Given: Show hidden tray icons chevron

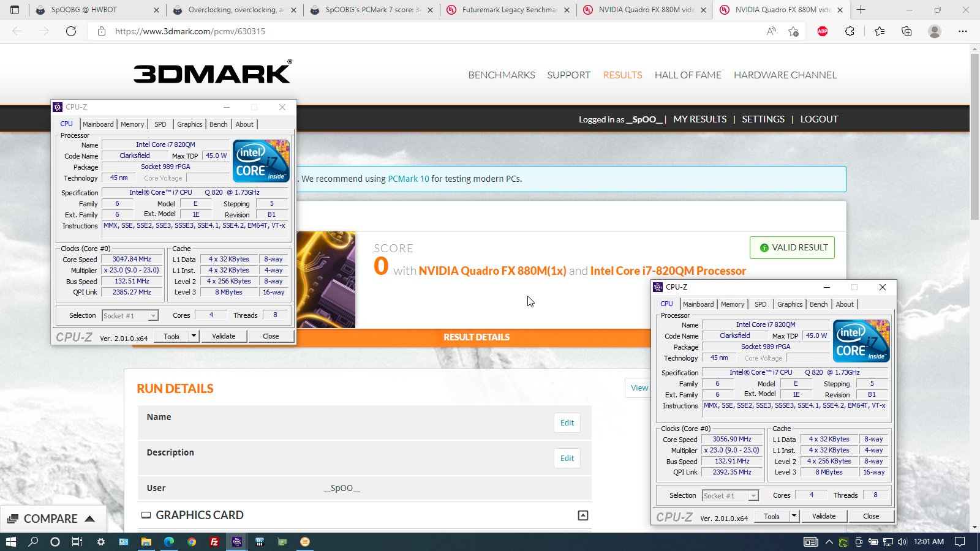Looking at the screenshot, I should [829, 542].
